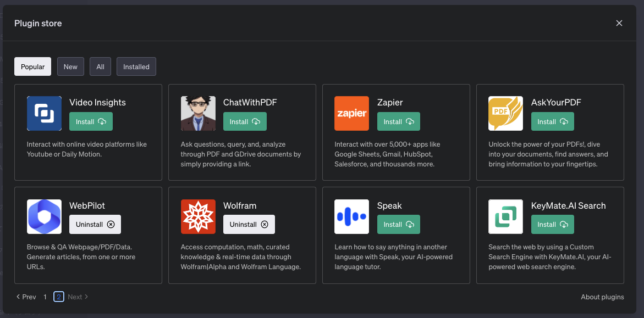Click the AskYourPDF logo icon
Screen dimensions: 644x318
[505, 114]
